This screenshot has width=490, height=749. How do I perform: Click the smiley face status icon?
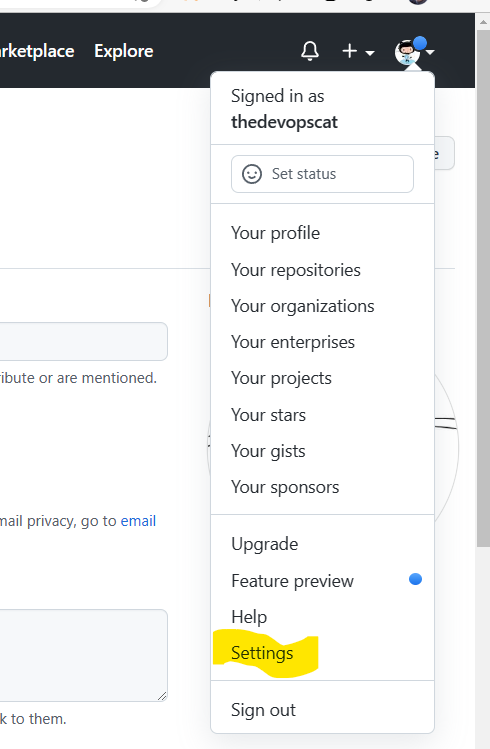252,174
